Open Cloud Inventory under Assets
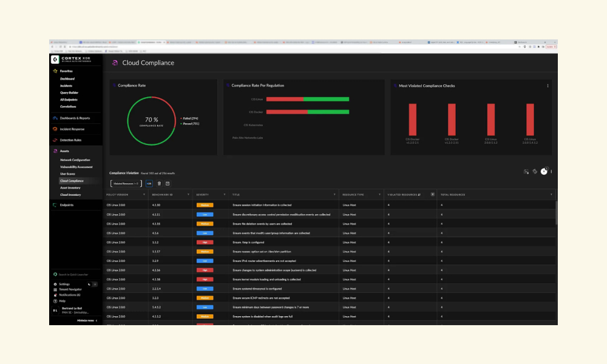This screenshot has width=607, height=364. tap(70, 195)
